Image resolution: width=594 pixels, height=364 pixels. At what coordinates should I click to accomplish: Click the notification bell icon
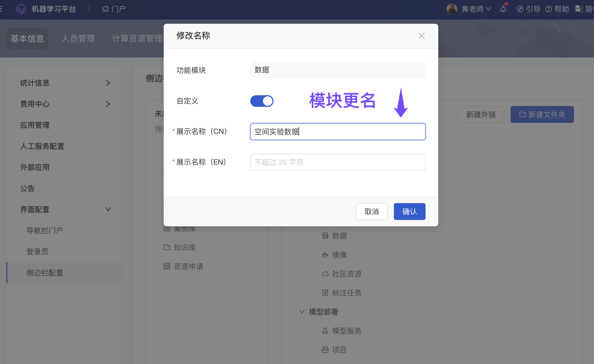coord(503,9)
